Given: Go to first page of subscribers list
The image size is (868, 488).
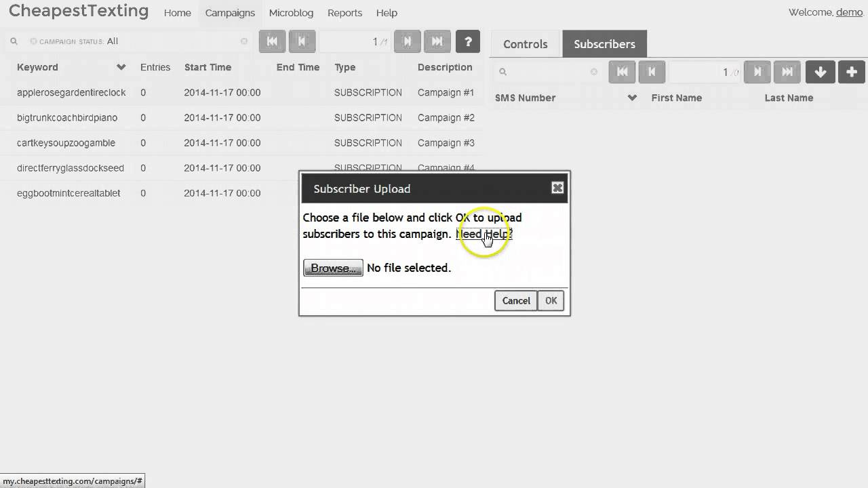Looking at the screenshot, I should tap(622, 72).
